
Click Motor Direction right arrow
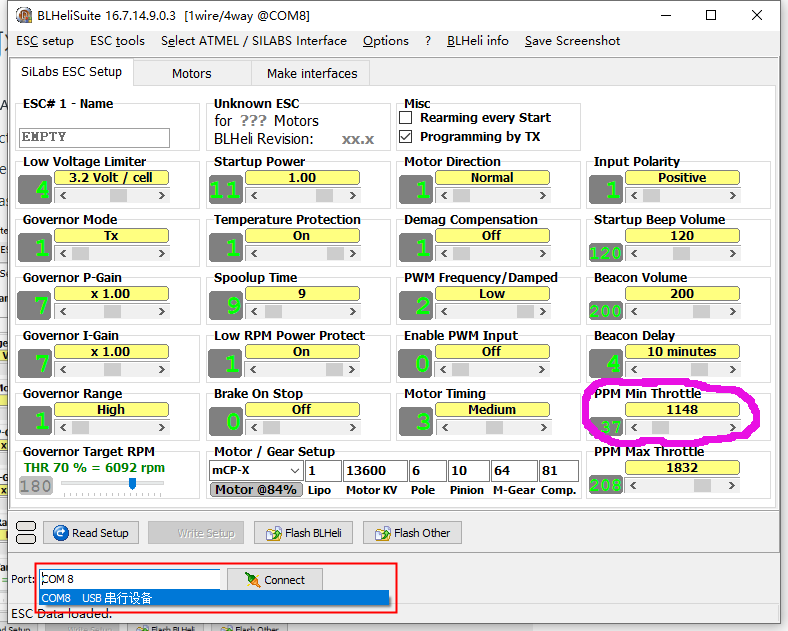click(543, 195)
